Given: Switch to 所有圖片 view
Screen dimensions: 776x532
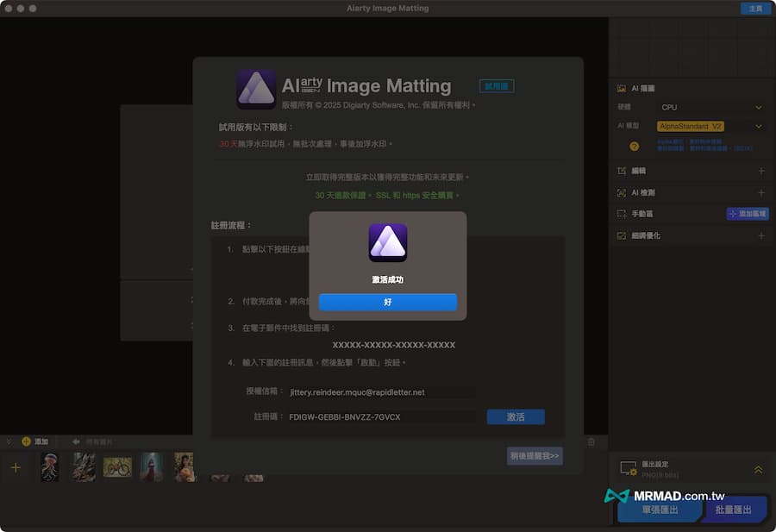Looking at the screenshot, I should pyautogui.click(x=97, y=441).
